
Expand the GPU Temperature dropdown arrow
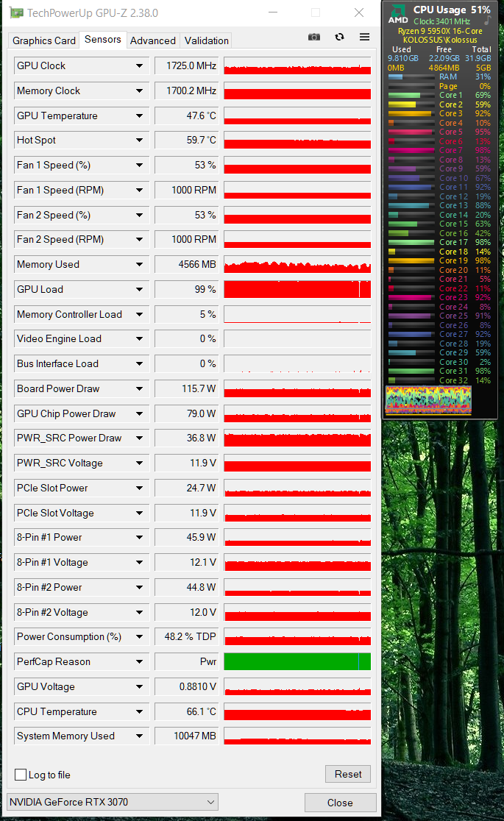pyautogui.click(x=139, y=115)
